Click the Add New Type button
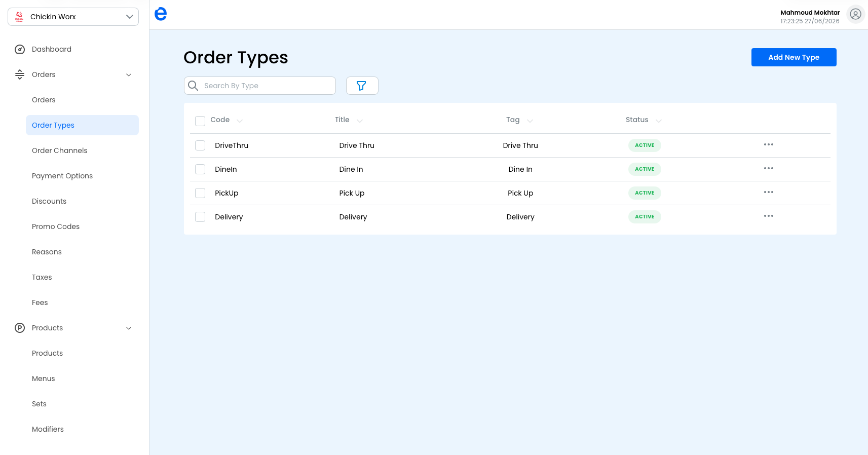Image resolution: width=868 pixels, height=455 pixels. pyautogui.click(x=794, y=57)
